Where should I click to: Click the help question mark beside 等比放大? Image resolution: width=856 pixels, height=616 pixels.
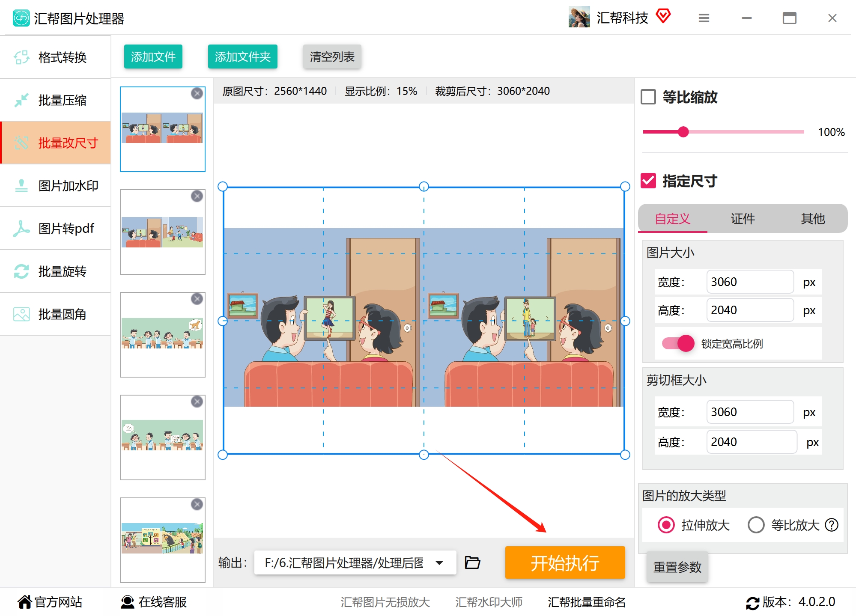pyautogui.click(x=832, y=525)
